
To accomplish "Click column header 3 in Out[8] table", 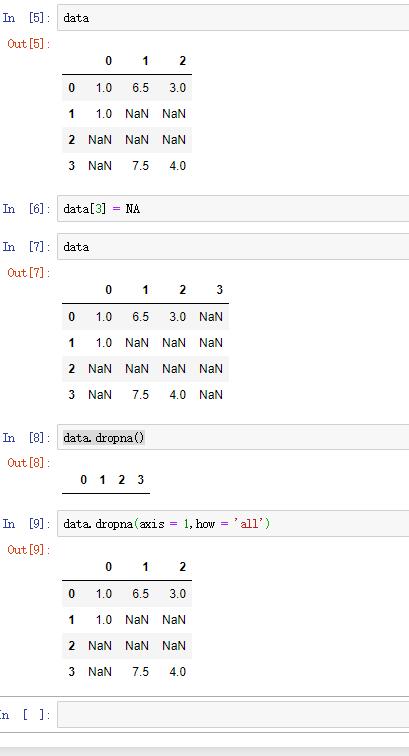I will coord(140,480).
